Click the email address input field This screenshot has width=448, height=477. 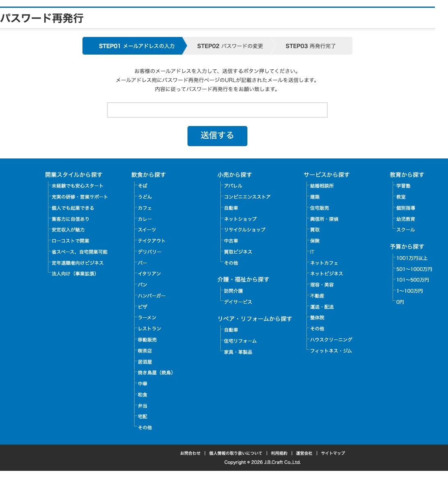point(217,110)
